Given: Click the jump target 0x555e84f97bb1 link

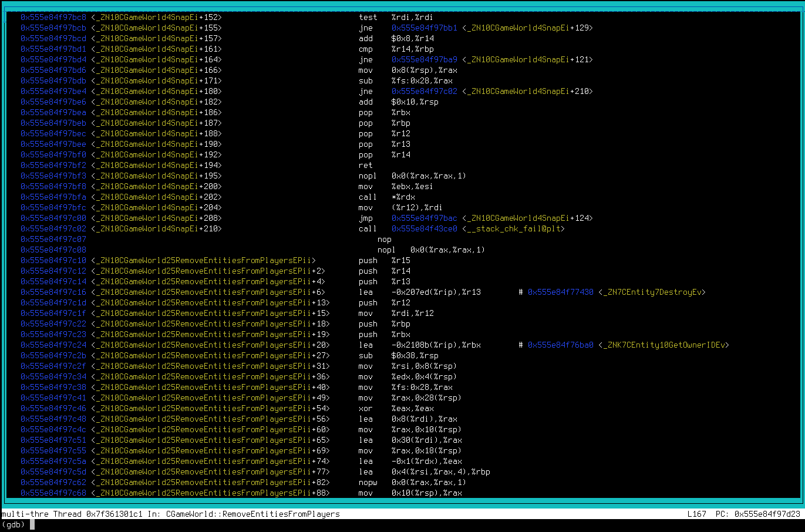Looking at the screenshot, I should tap(418, 28).
